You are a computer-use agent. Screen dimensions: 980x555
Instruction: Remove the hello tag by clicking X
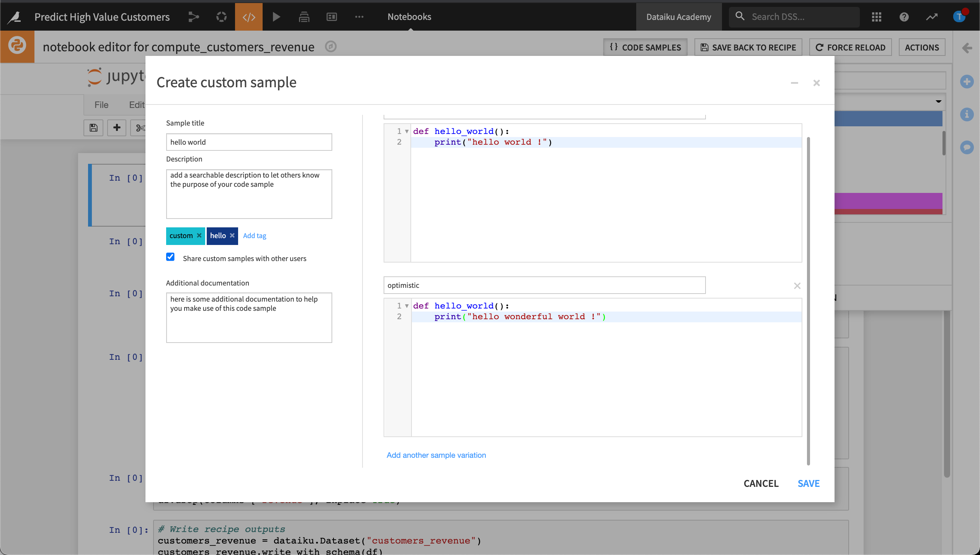click(x=232, y=235)
